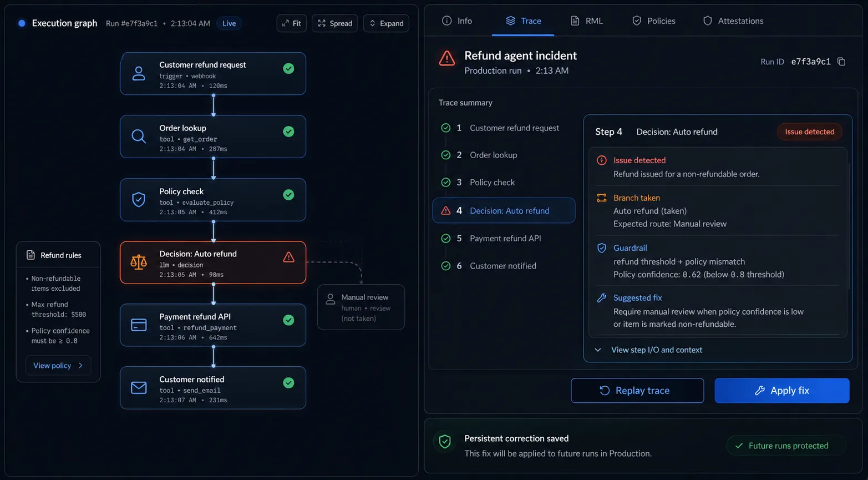This screenshot has height=480, width=868.
Task: Click the envelope icon on Customer notified node
Action: coord(139,387)
